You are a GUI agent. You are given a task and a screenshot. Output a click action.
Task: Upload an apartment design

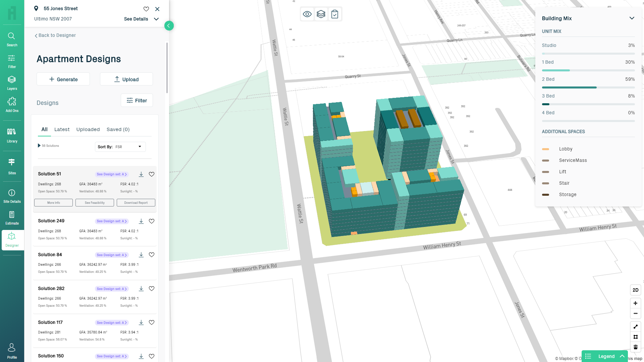pos(126,79)
